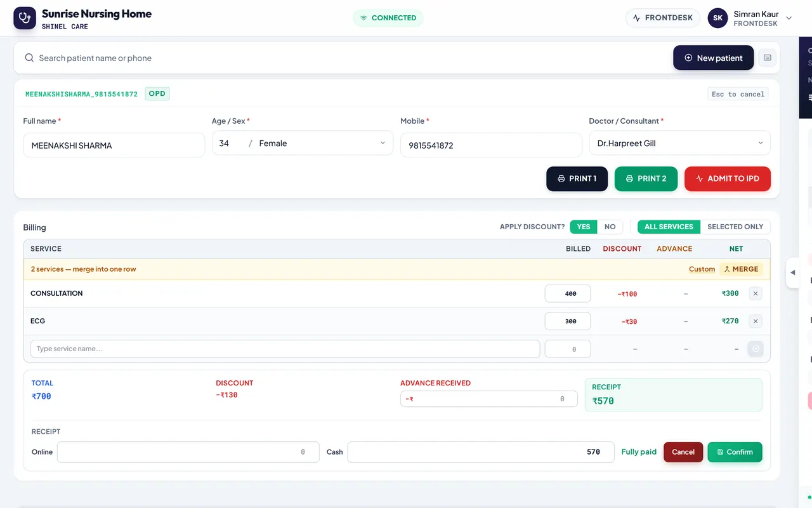Edit CONSULTATION billed amount 400
Image resolution: width=812 pixels, height=508 pixels.
click(x=568, y=293)
